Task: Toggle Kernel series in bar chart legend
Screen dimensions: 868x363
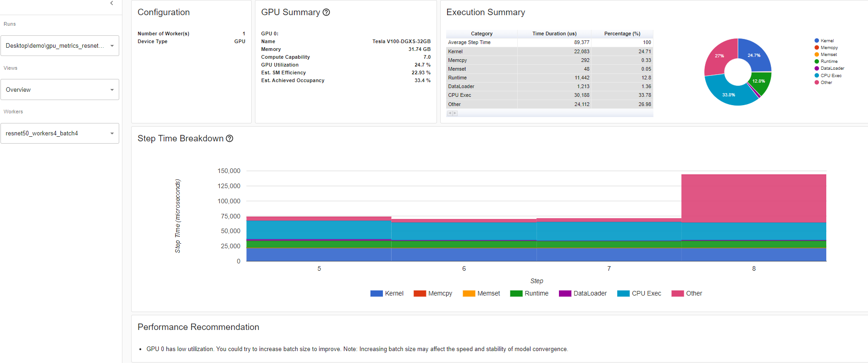Action: 376,294
